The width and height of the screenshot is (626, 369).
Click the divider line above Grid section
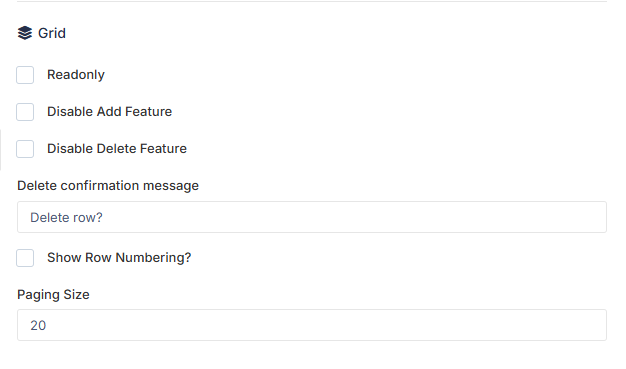click(x=312, y=1)
